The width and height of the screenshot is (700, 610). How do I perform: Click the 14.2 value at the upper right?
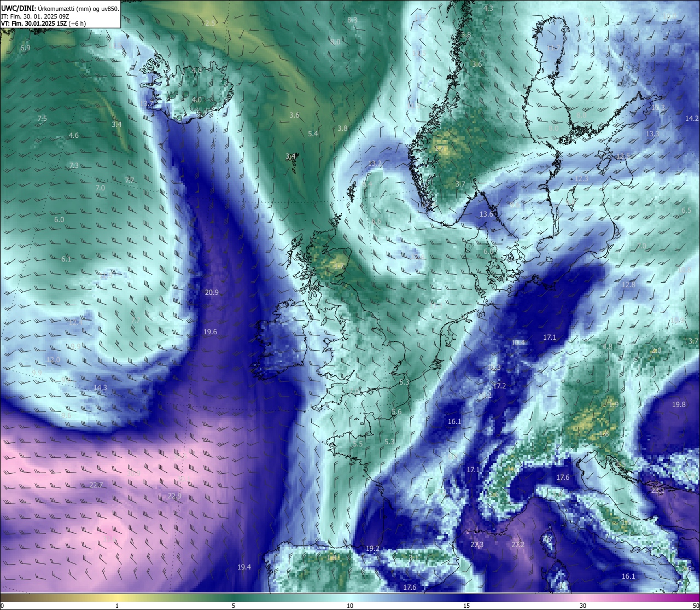click(692, 119)
